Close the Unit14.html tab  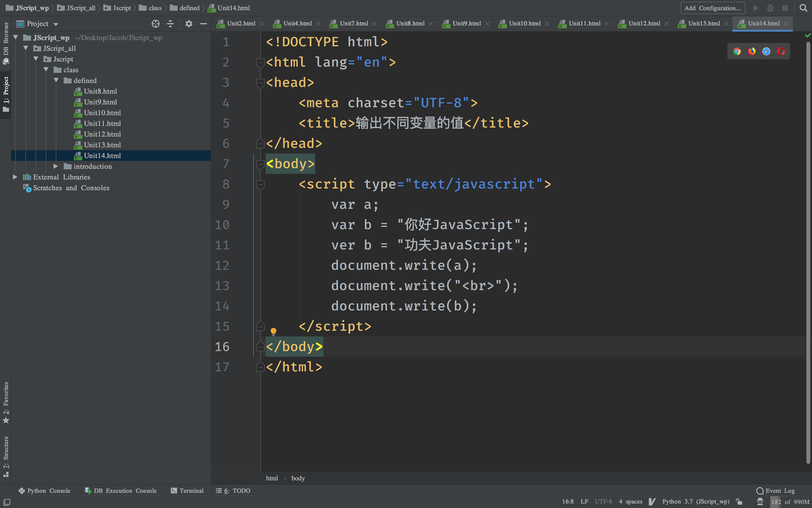(786, 23)
